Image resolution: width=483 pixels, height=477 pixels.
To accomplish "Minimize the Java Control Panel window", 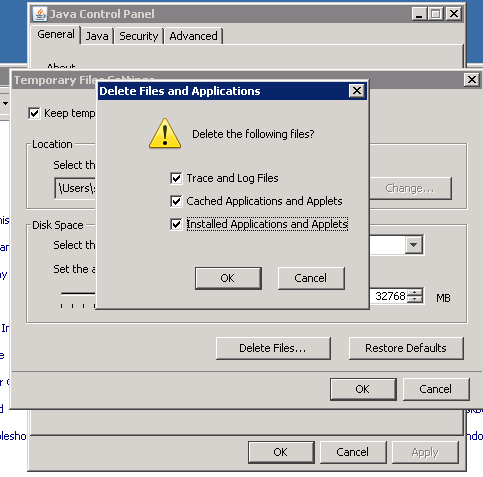I will pos(419,14).
